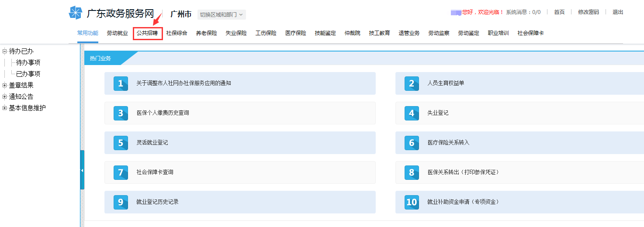The image size is (644, 227).
Task: Collapse the 待办已办 tree node
Action: pyautogui.click(x=4, y=51)
